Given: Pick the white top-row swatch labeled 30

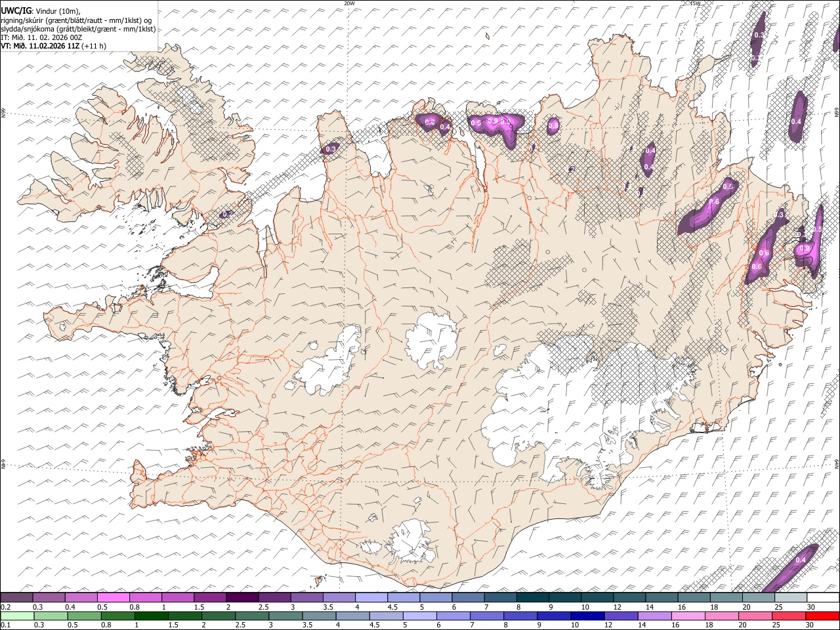Looking at the screenshot, I should point(823,598).
